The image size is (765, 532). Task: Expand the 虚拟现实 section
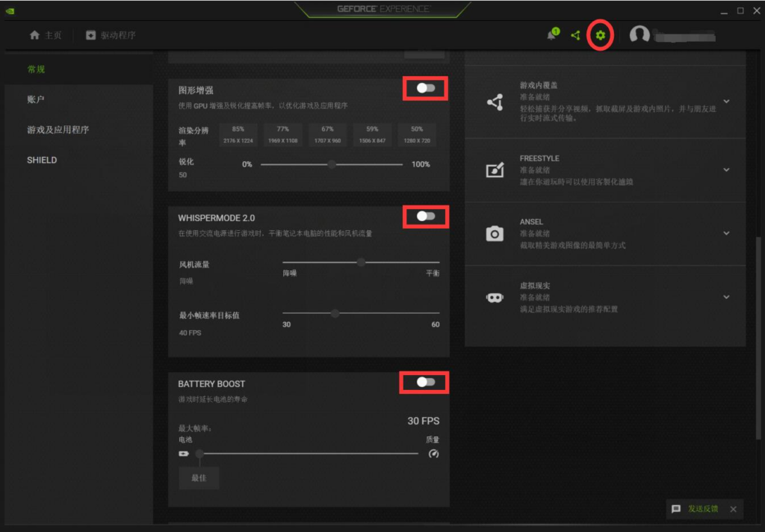point(726,297)
